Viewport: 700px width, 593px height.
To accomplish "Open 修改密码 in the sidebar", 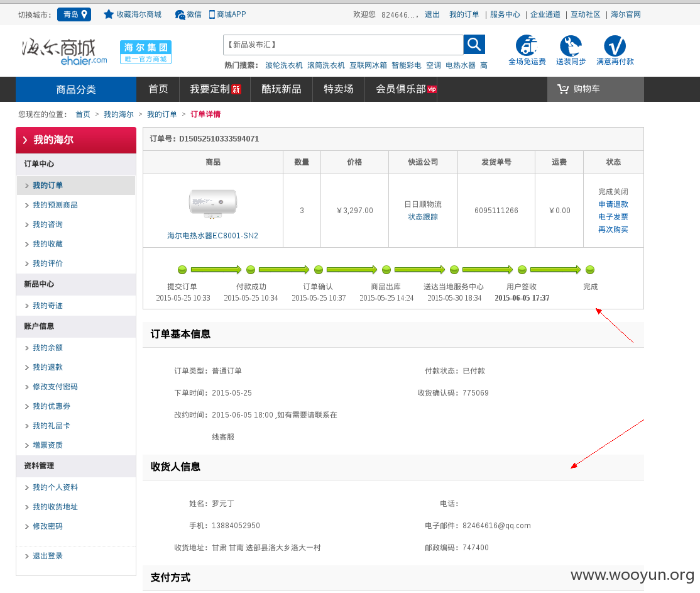I will click(47, 526).
